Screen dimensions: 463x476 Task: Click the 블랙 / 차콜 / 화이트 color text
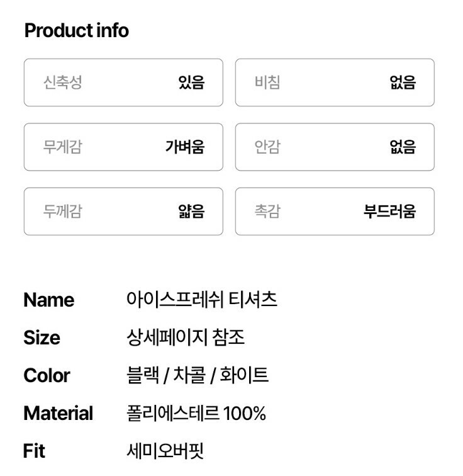click(197, 376)
